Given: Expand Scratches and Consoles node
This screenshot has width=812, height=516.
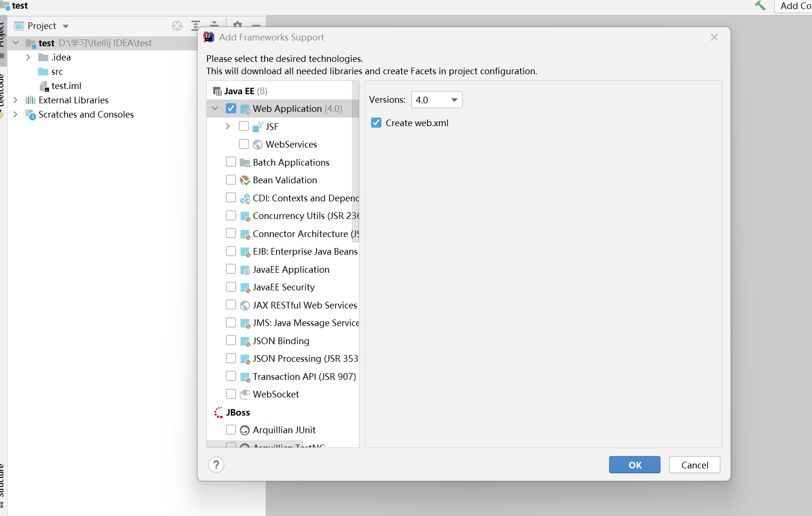Looking at the screenshot, I should tap(15, 114).
